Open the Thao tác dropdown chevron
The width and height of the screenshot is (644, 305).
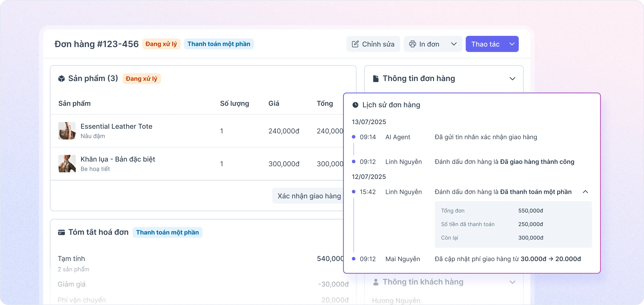(x=512, y=44)
